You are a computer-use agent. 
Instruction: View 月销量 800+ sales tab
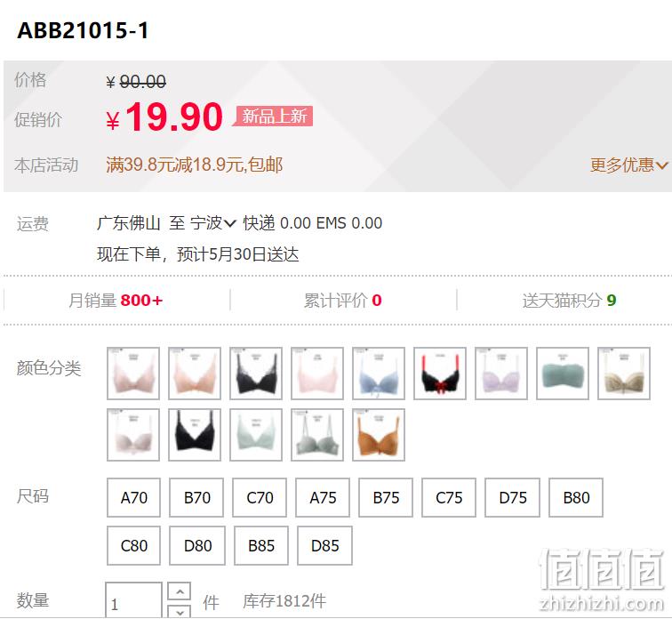116,300
